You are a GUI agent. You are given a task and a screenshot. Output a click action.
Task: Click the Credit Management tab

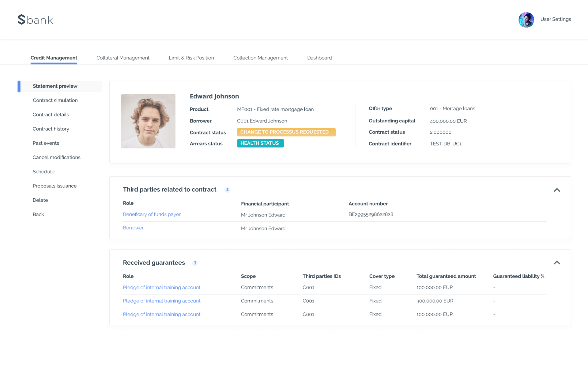coord(53,57)
